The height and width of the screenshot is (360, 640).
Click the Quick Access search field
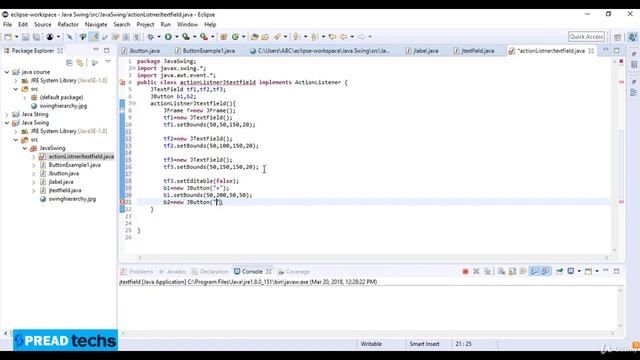pos(586,37)
